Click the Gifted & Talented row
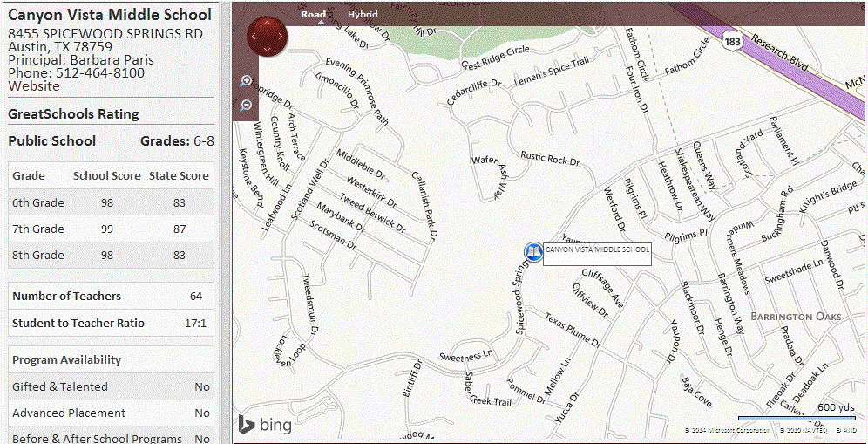Image resolution: width=868 pixels, height=444 pixels. pos(111,386)
